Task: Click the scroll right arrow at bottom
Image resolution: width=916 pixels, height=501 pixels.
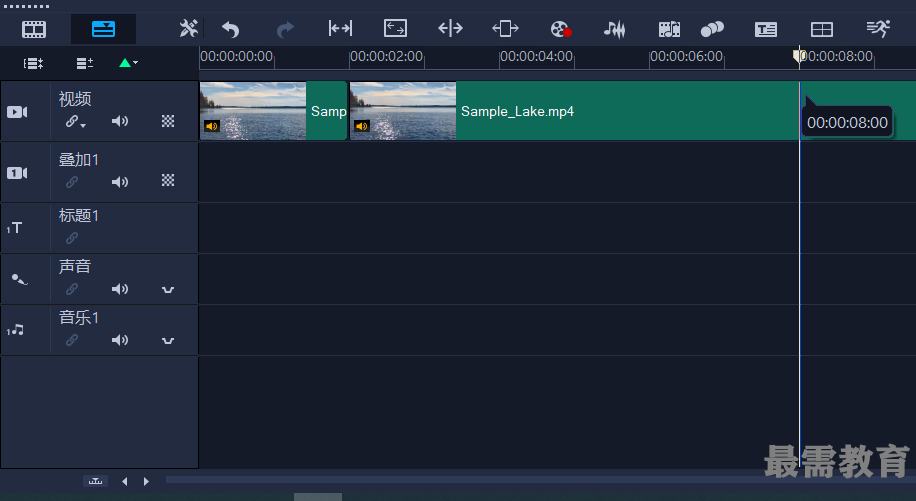Action: coord(146,481)
